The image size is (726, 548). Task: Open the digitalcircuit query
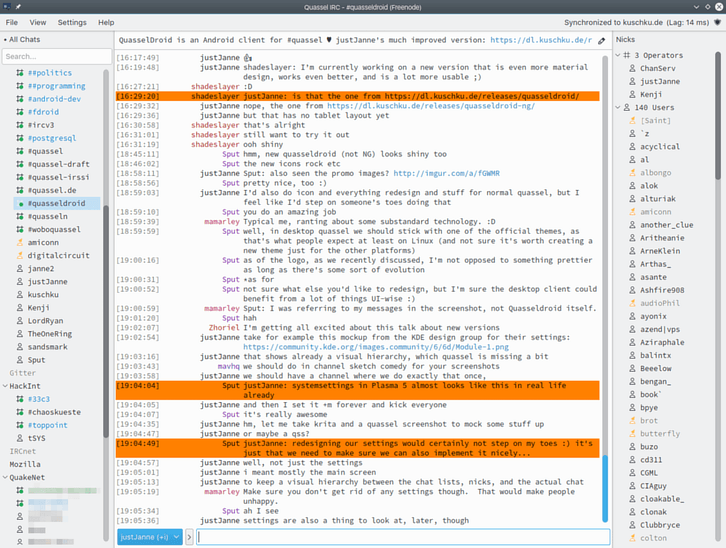pyautogui.click(x=58, y=255)
